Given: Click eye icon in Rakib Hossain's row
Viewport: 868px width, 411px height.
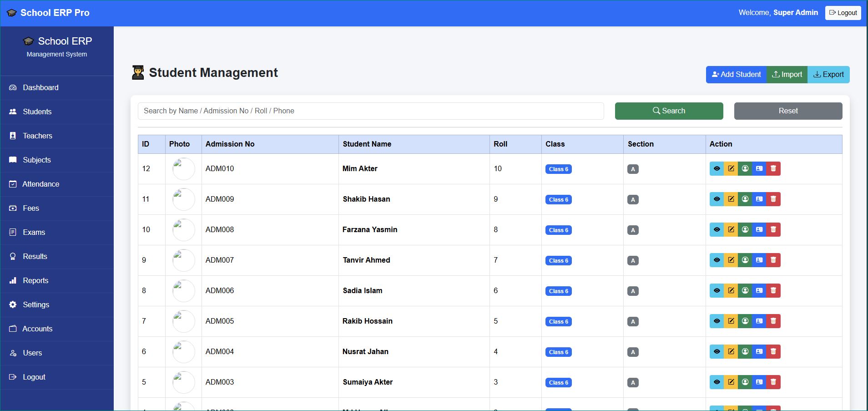Looking at the screenshot, I should pyautogui.click(x=717, y=321).
